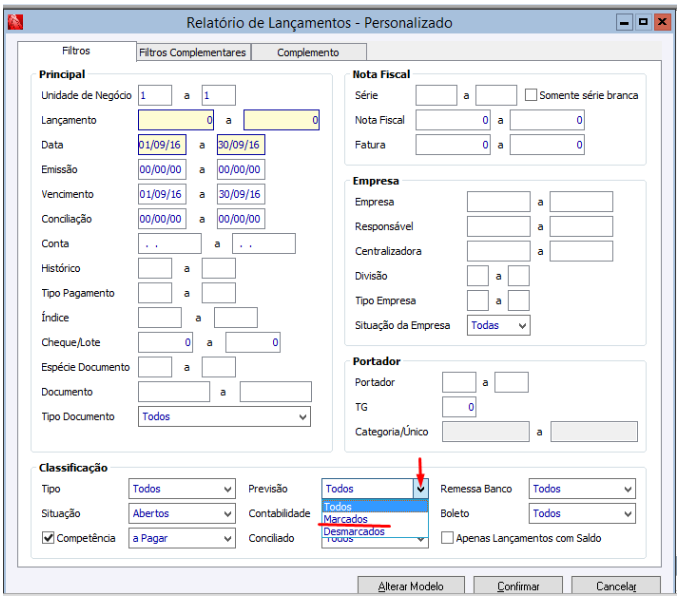This screenshot has height=596, width=681.
Task: Select Desmarcados in the Previsão list
Action: coord(375,531)
